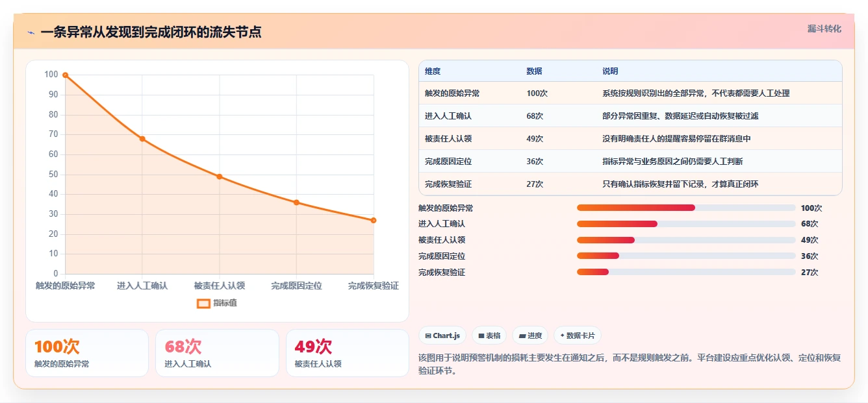Click the 被责任人认领 progress bar
This screenshot has height=403, width=868.
(686, 240)
